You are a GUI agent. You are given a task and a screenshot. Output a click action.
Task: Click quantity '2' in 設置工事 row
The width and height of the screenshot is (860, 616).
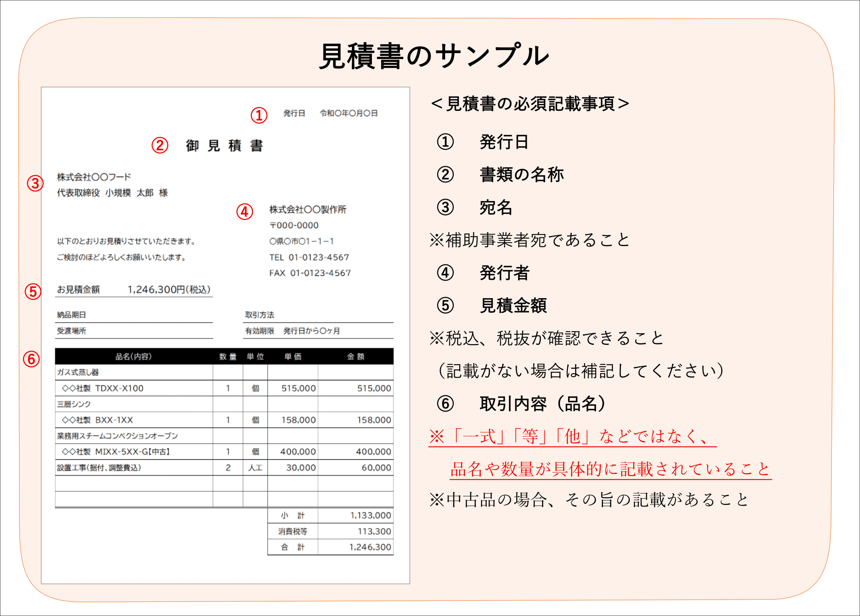coord(228,467)
